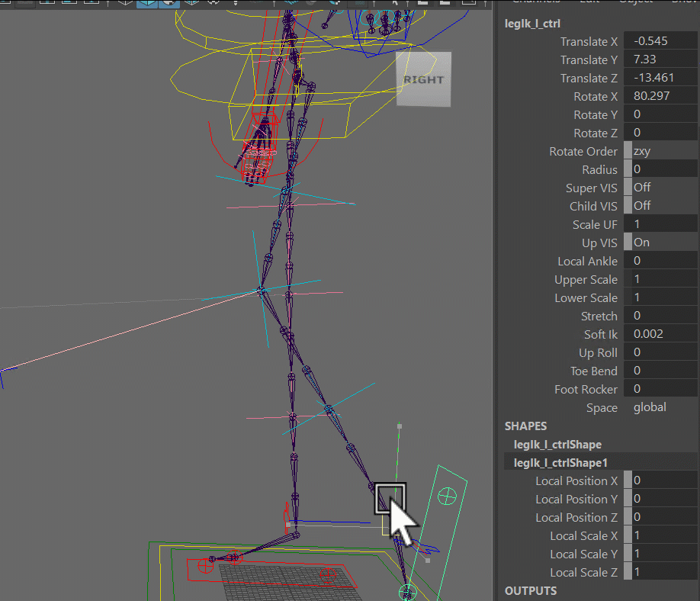
Task: Click the Local Ankle value field
Action: [x=660, y=261]
